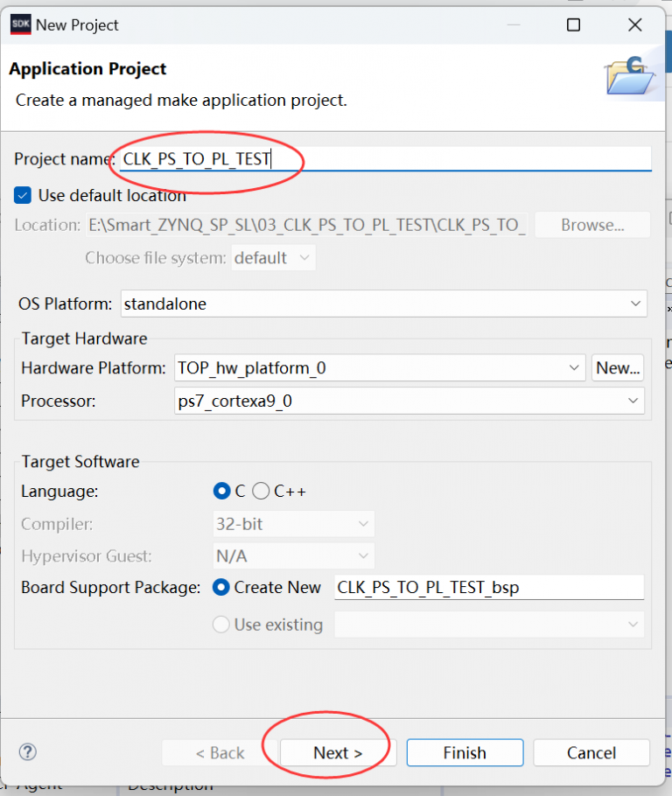Uncheck the Use default location checkbox
This screenshot has height=796, width=672.
point(24,195)
